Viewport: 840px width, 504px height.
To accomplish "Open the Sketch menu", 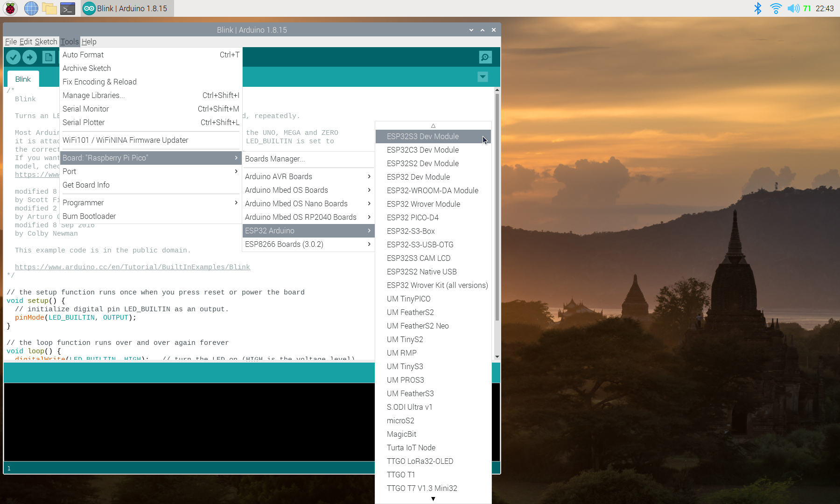I will tap(46, 42).
